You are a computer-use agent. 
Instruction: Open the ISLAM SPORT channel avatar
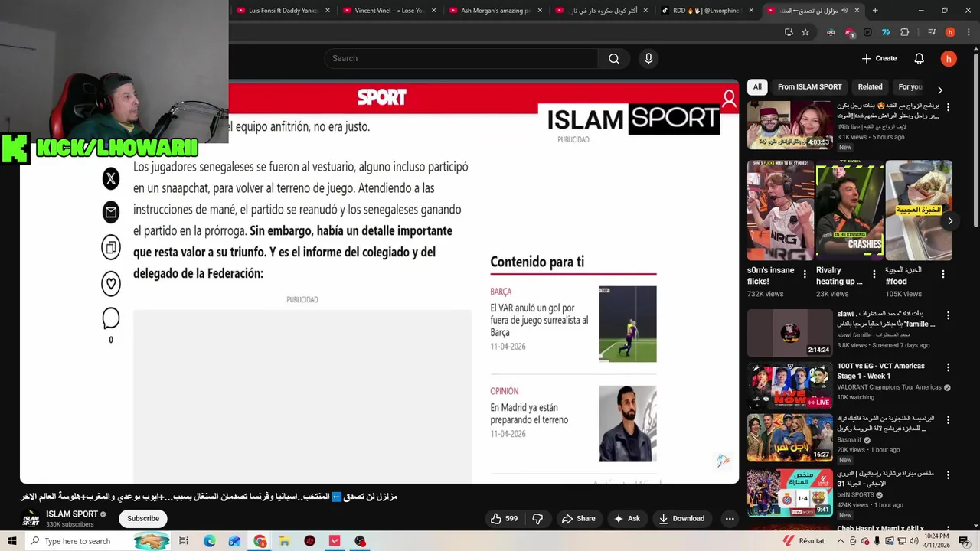tap(31, 519)
